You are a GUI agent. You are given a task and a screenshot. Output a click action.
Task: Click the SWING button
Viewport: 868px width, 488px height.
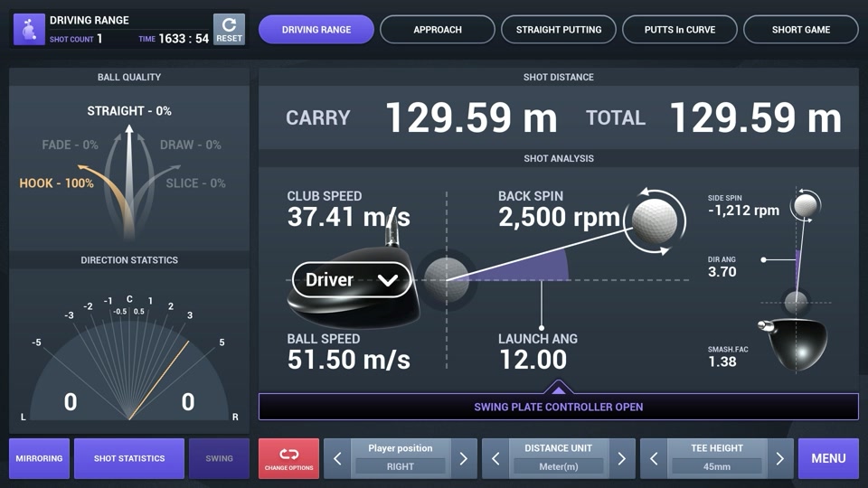[219, 458]
